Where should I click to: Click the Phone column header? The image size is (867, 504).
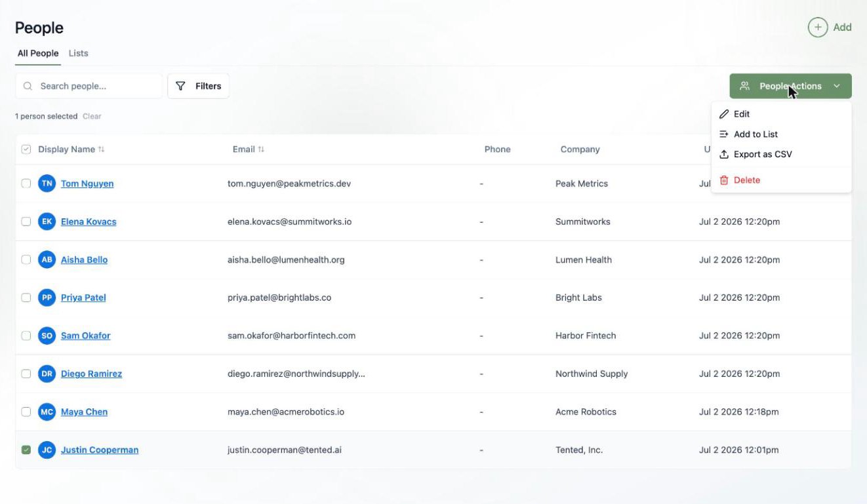(497, 149)
